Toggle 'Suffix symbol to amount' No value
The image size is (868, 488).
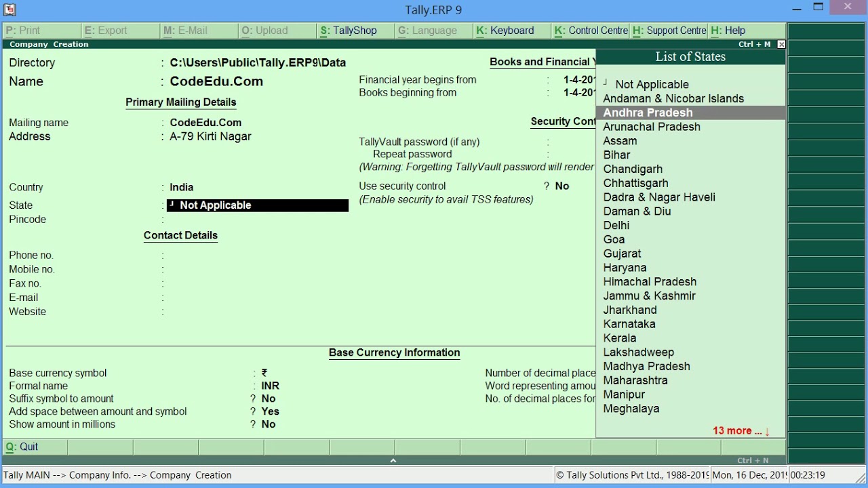[269, 399]
